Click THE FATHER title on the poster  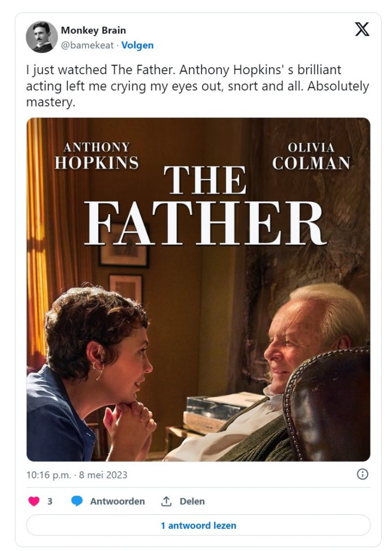(x=205, y=207)
